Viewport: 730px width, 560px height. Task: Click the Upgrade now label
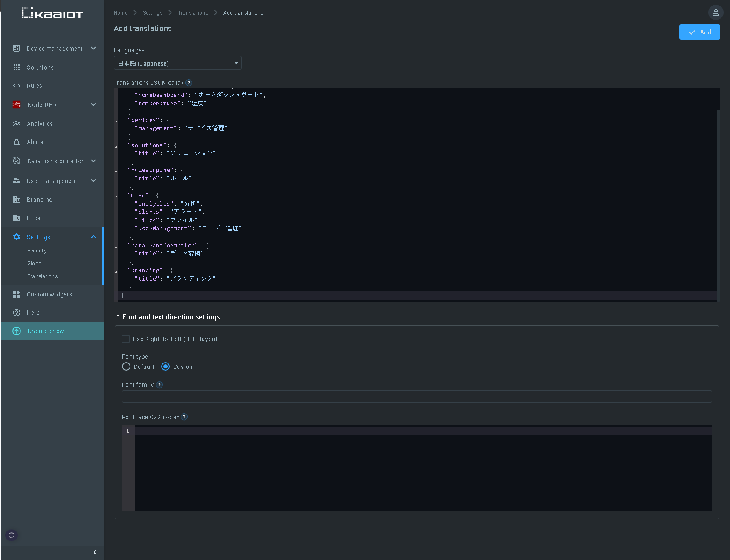46,331
